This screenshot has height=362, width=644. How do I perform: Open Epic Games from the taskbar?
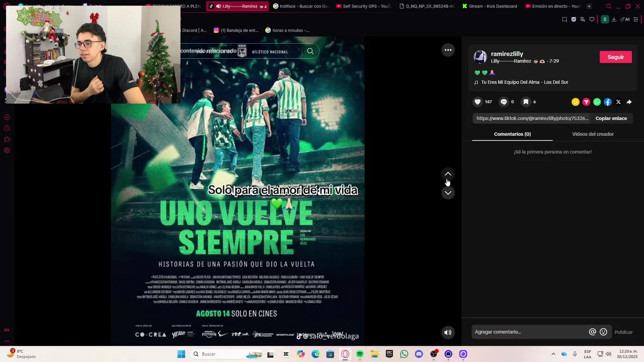click(x=389, y=354)
